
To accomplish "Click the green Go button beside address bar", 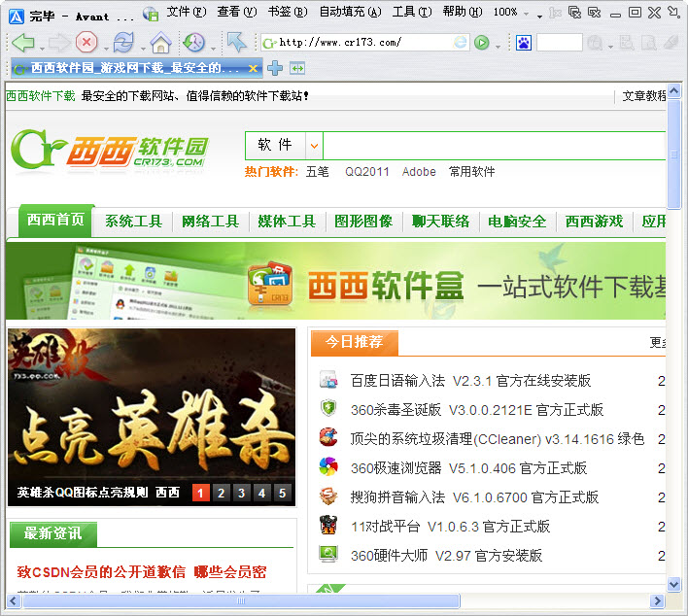I will 482,43.
